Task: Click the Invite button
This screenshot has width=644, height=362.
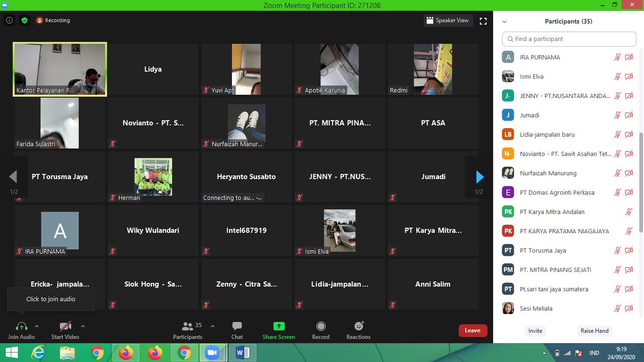Action: 535,331
